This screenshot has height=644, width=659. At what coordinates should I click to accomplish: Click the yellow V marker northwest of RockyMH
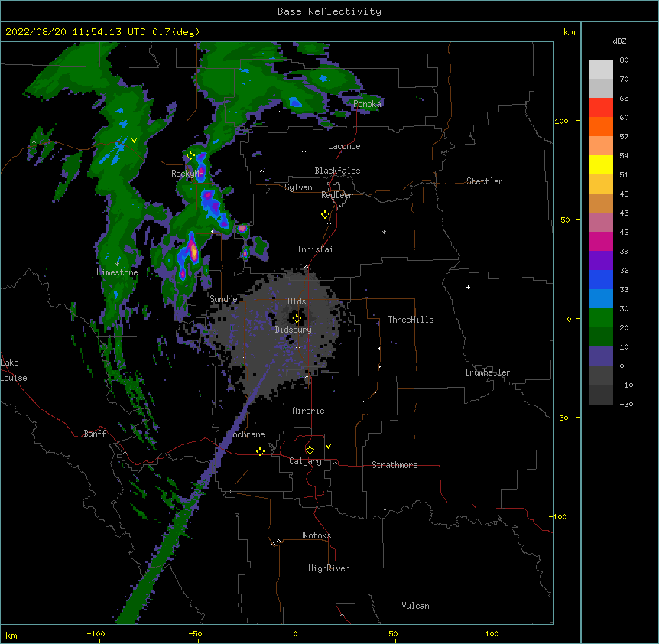134,141
